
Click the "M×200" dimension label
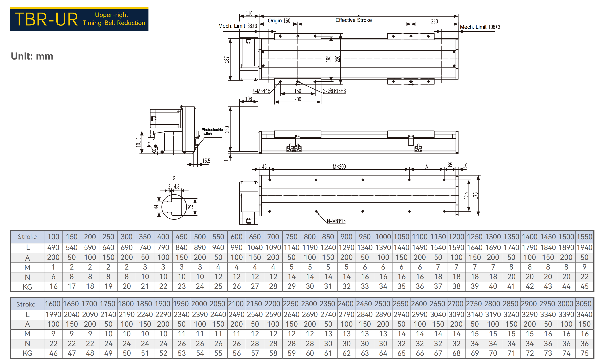339,167
